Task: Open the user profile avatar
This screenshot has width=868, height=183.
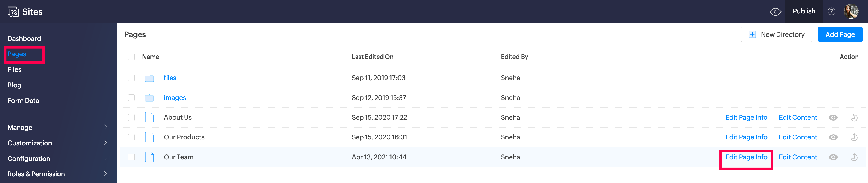Action: point(851,11)
